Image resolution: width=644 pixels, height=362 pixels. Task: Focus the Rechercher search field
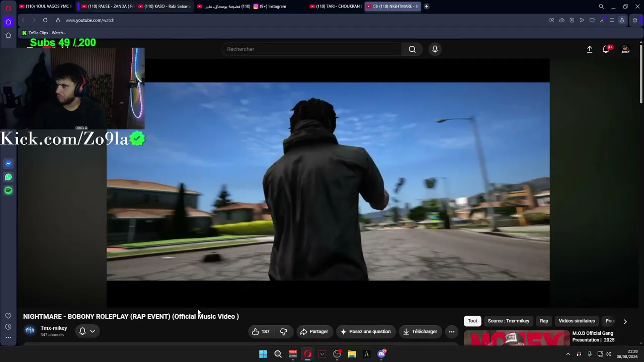(x=311, y=49)
